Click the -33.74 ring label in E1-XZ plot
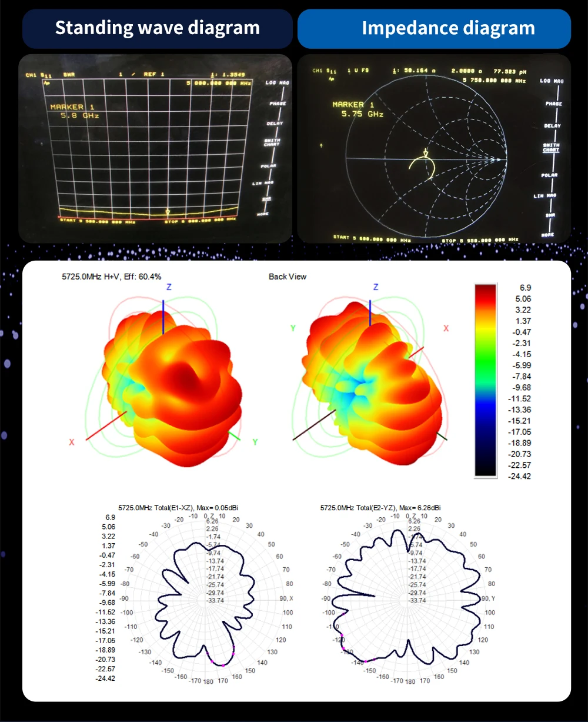This screenshot has width=588, height=722. (216, 600)
